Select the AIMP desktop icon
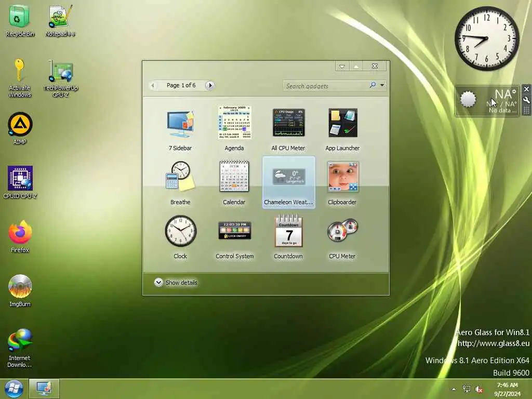Screen dimensions: 532x399 (20, 129)
